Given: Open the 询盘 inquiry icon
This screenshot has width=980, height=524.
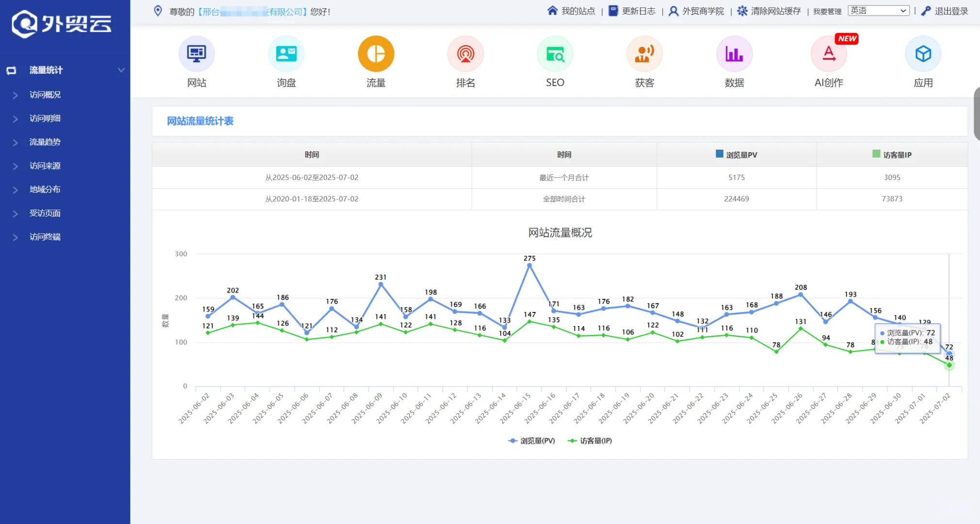Looking at the screenshot, I should 286,54.
